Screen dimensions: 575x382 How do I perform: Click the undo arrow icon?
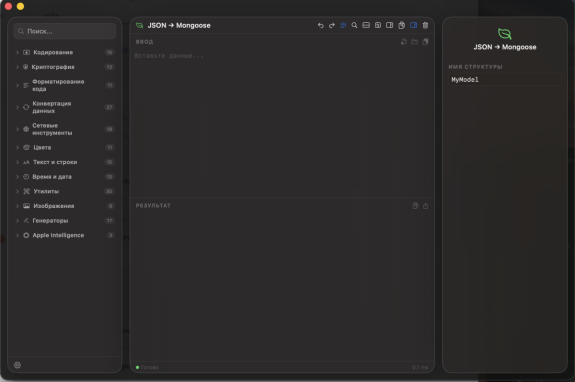coord(321,25)
